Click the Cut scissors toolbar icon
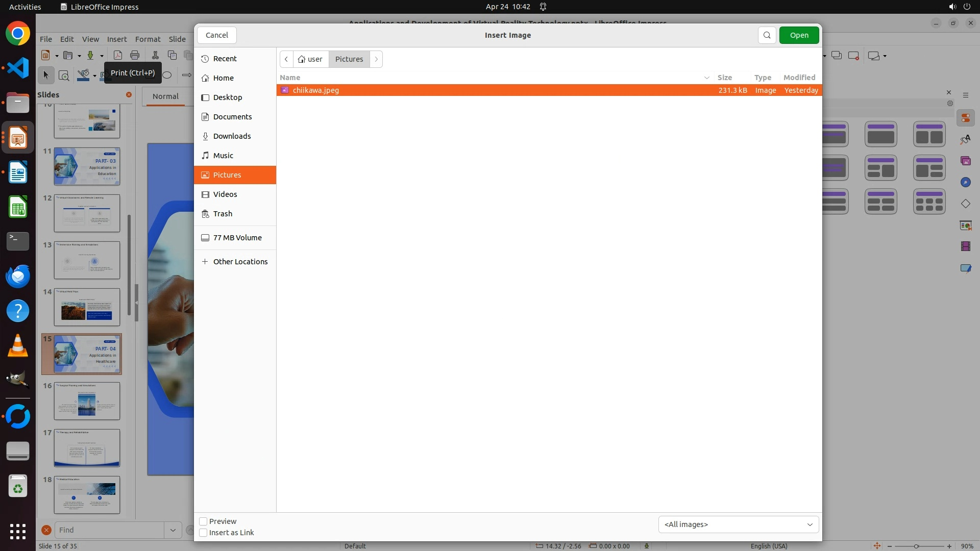This screenshot has height=551, width=980. coord(155,56)
